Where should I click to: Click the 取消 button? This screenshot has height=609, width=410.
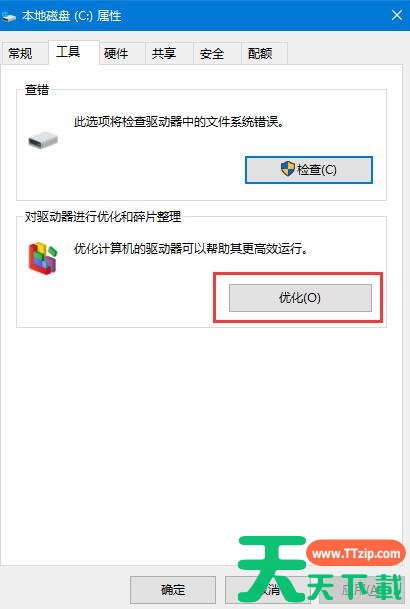pyautogui.click(x=268, y=590)
